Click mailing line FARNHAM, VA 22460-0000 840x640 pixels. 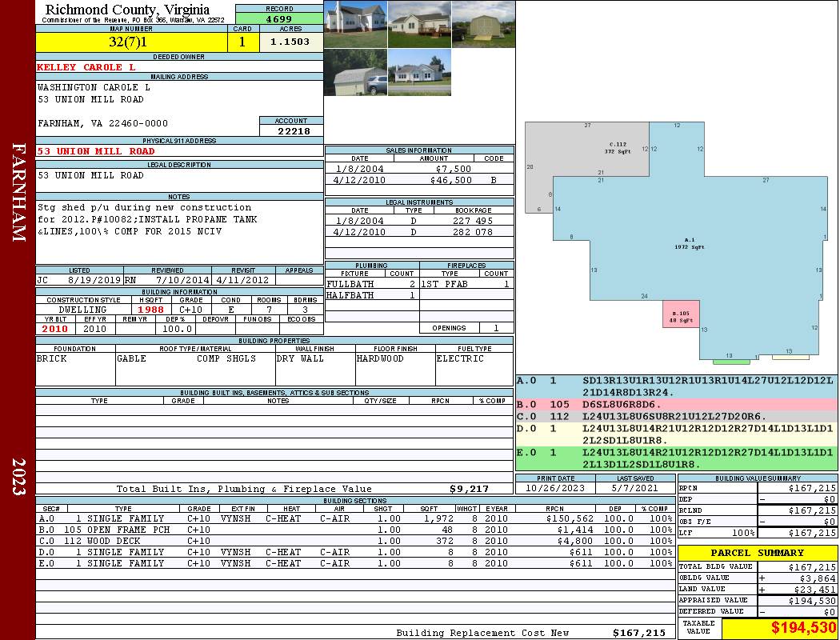pos(102,123)
